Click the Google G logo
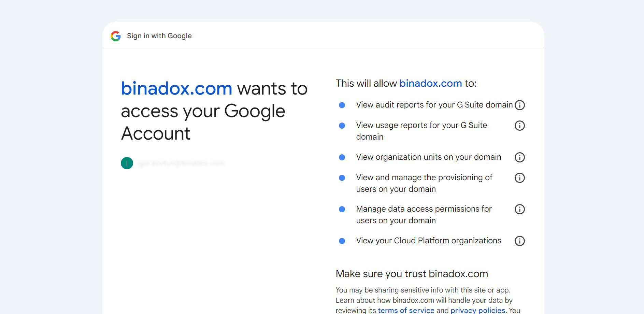644x314 pixels. coord(116,36)
